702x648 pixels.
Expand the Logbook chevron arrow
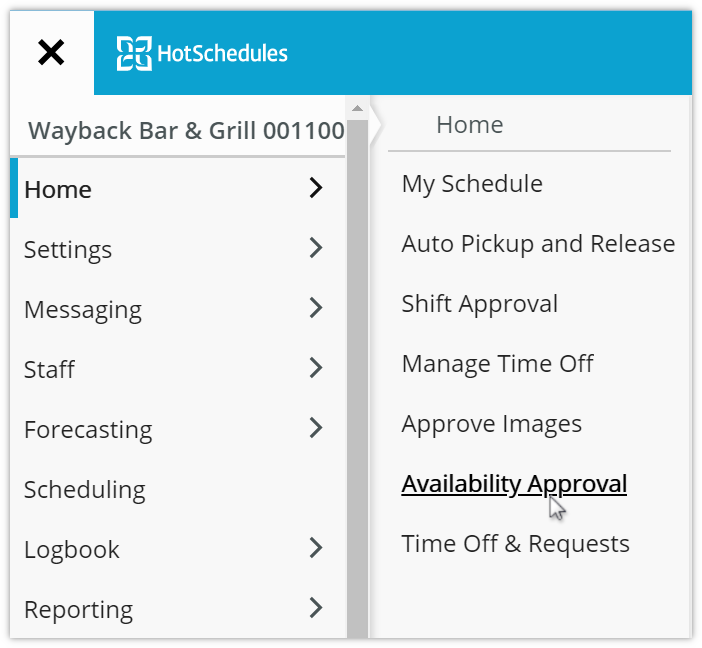(x=316, y=548)
